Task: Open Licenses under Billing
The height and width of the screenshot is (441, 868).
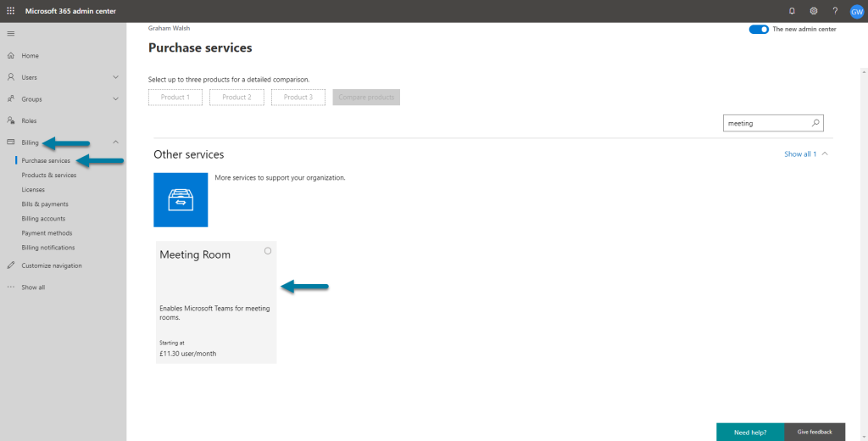Action: pyautogui.click(x=33, y=189)
